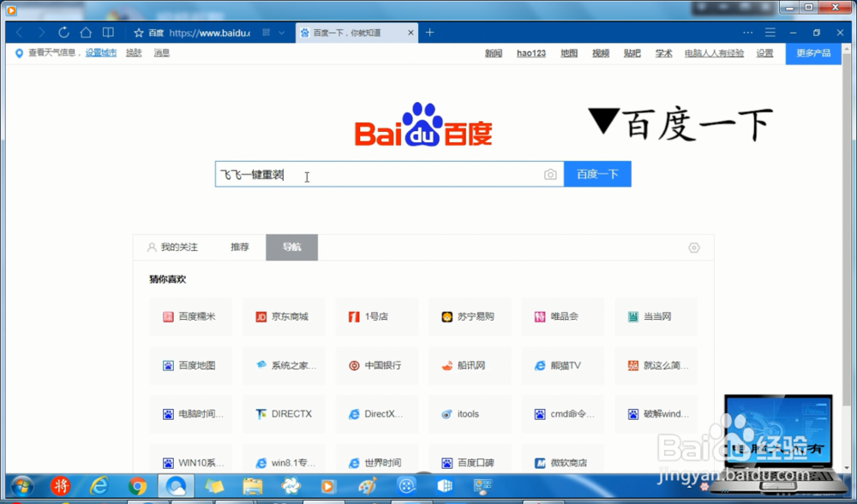
Task: Open the 新闻 link
Action: coord(493,53)
